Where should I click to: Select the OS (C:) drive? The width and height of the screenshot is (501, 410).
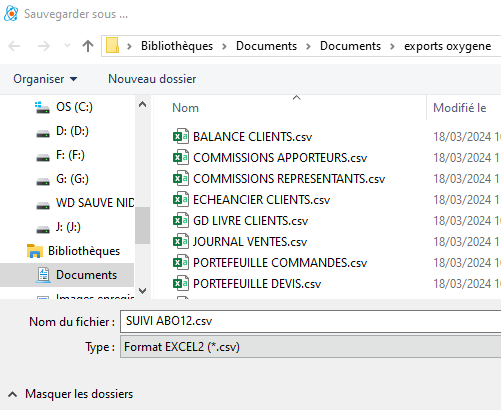coord(74,107)
